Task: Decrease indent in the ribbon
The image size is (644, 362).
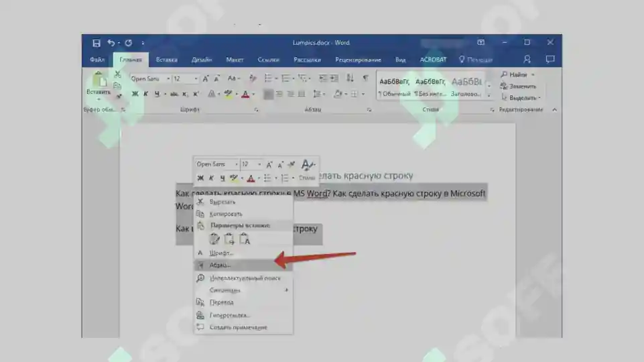Action: (323, 78)
